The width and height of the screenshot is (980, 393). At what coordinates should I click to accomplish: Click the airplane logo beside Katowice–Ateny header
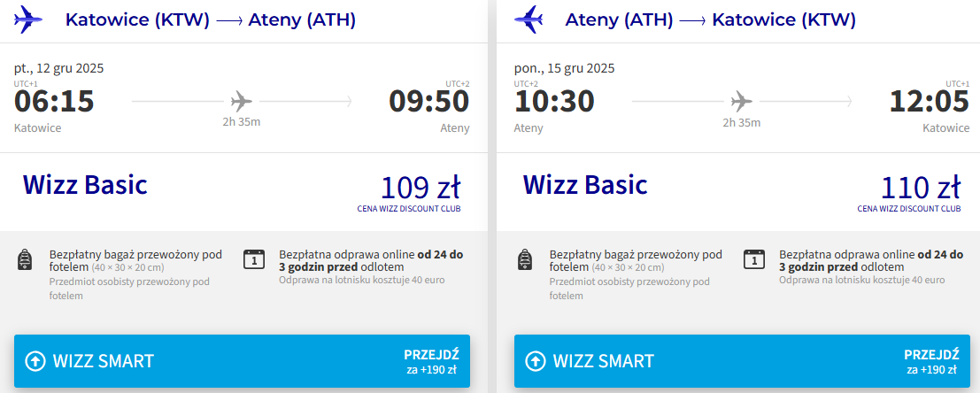pyautogui.click(x=30, y=19)
